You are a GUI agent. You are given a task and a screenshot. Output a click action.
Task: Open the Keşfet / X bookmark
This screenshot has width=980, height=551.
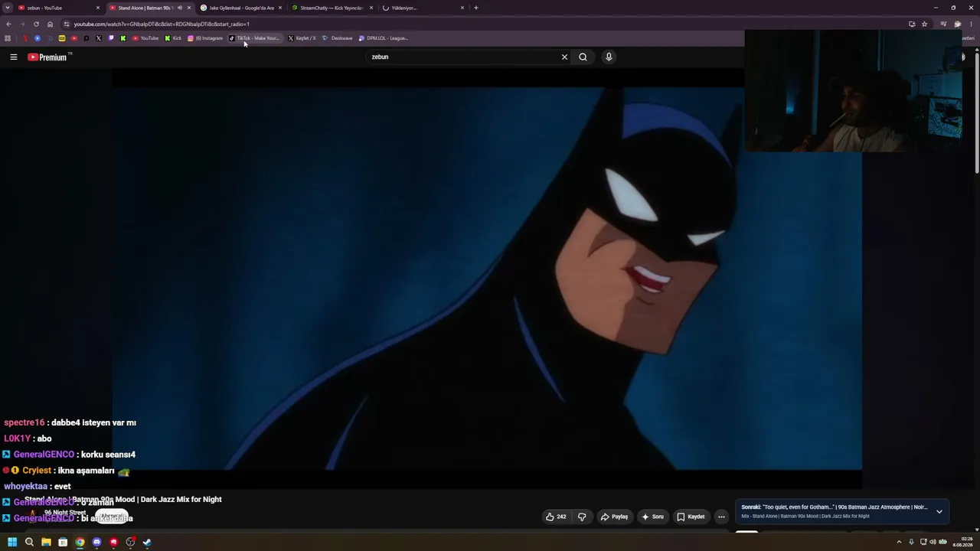(302, 38)
